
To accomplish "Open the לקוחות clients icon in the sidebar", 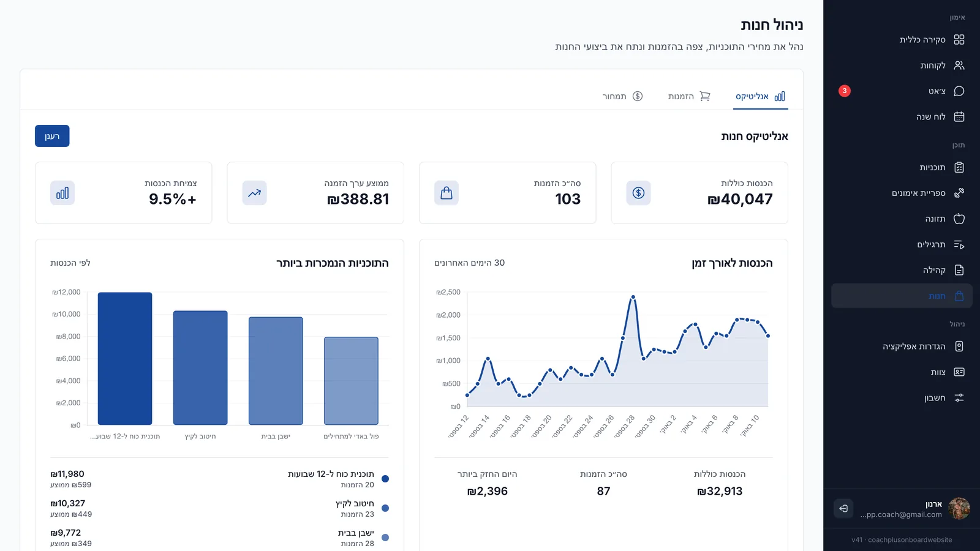I will (x=959, y=66).
